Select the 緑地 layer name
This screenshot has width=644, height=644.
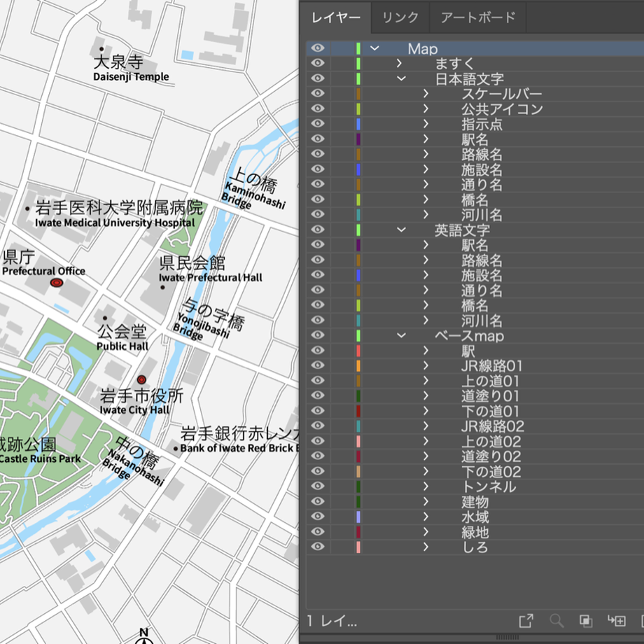pos(475,532)
